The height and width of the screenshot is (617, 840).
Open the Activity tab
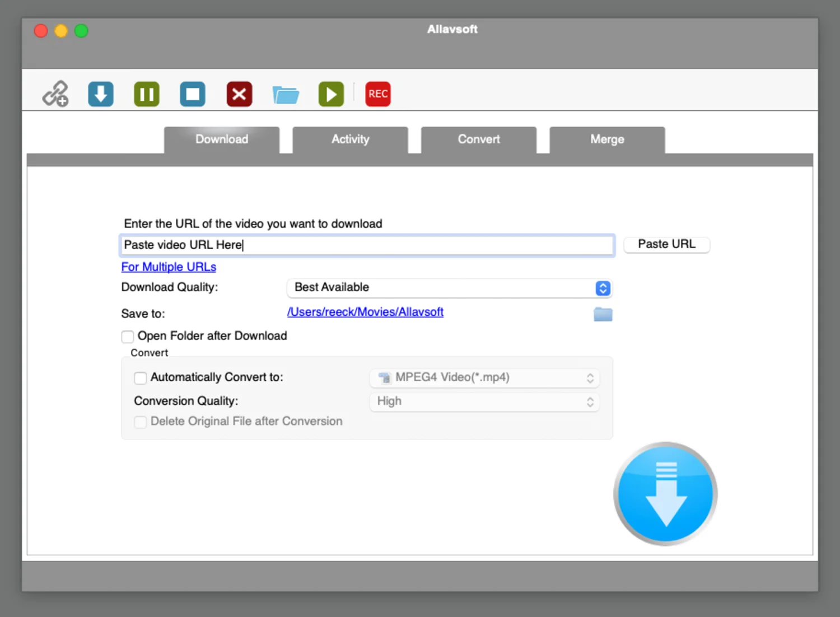[x=350, y=139]
